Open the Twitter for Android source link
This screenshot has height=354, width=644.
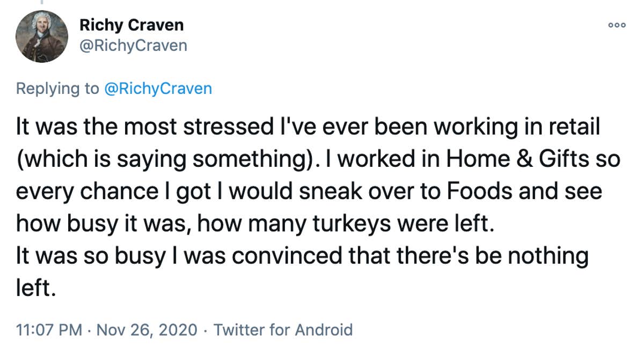coord(283,329)
